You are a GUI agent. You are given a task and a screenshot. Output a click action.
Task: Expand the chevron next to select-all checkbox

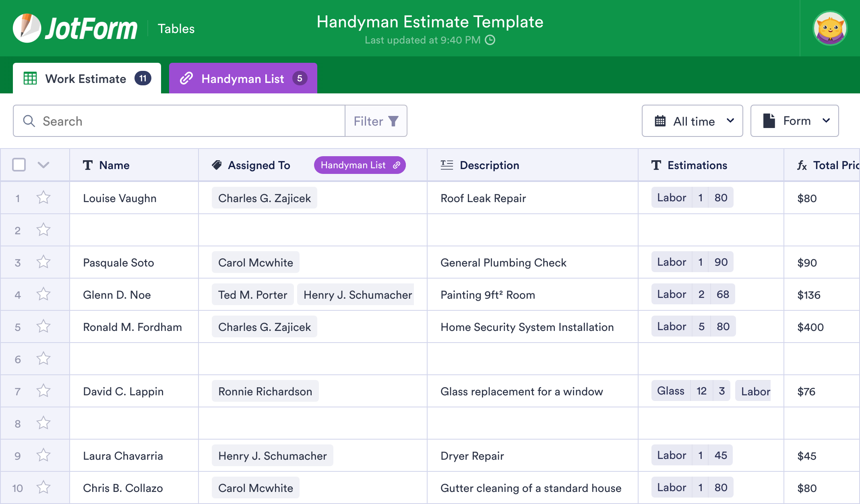click(x=43, y=165)
